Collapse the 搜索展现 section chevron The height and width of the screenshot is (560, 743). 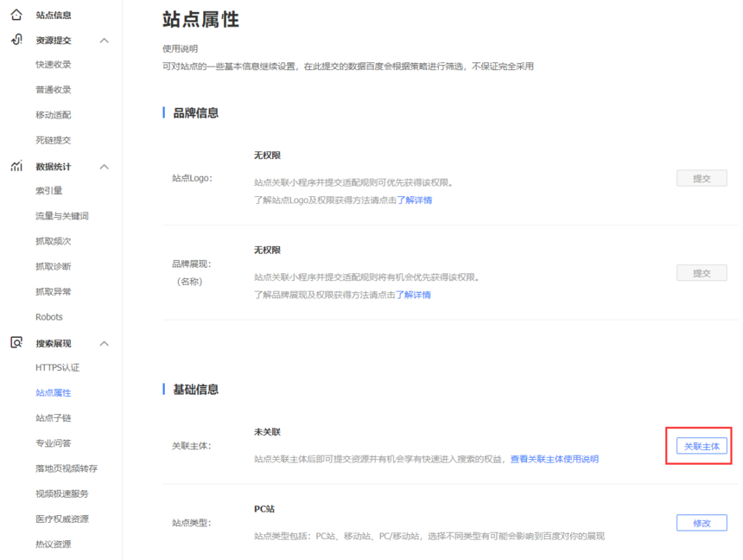(105, 344)
